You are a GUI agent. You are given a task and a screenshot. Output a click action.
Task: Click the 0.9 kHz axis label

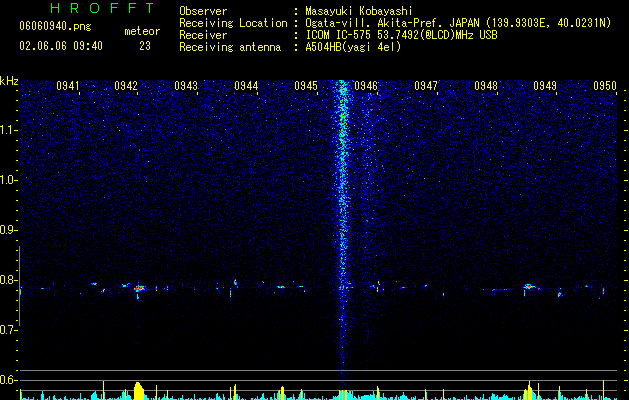pos(9,230)
